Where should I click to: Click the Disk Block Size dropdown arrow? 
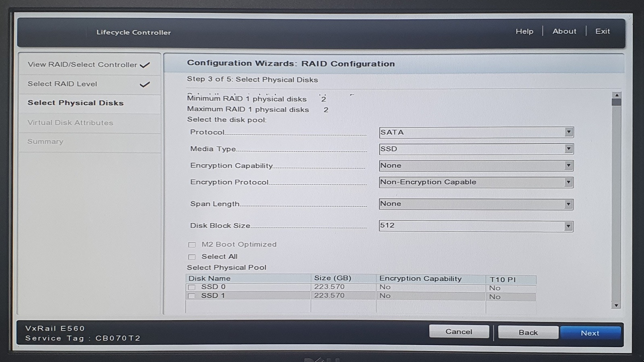pos(568,226)
